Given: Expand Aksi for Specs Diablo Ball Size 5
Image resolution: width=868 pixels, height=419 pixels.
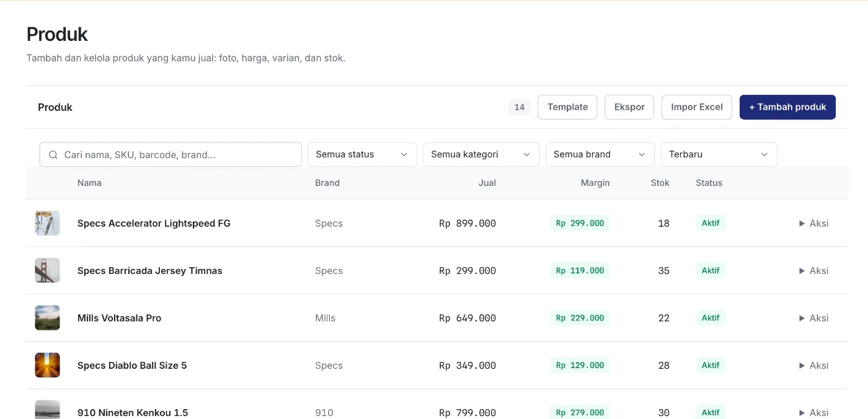Looking at the screenshot, I should tap(813, 366).
